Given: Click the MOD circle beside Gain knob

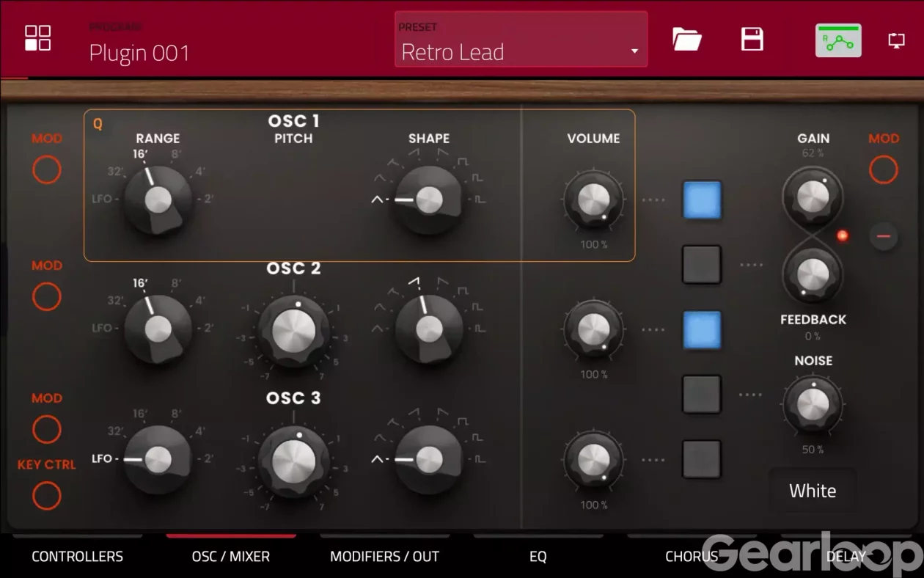Looking at the screenshot, I should click(883, 169).
